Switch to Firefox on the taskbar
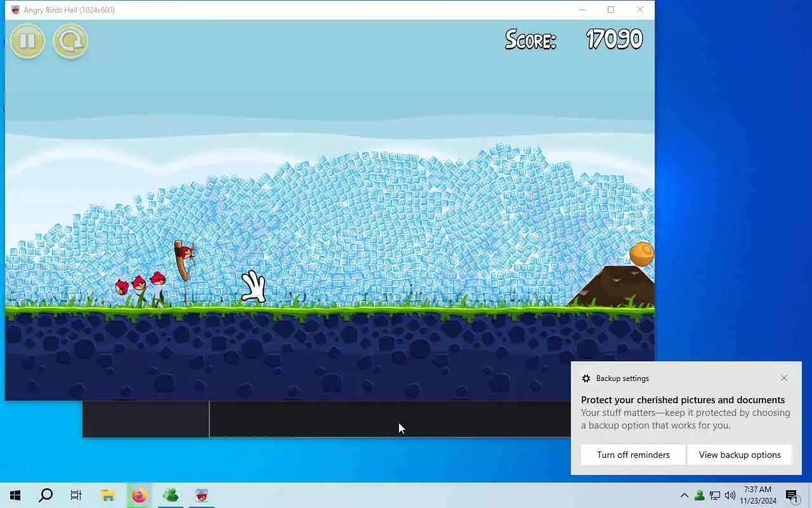The height and width of the screenshot is (508, 812). click(x=139, y=495)
